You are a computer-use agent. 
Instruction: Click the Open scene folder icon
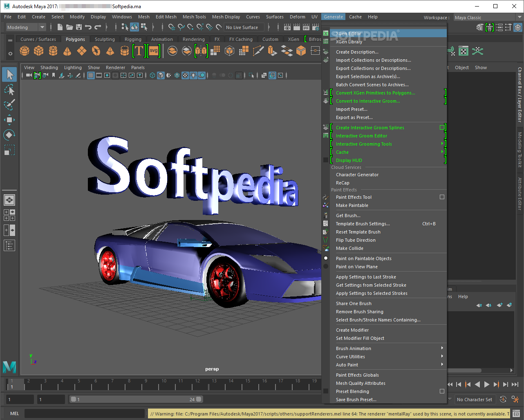pos(69,27)
